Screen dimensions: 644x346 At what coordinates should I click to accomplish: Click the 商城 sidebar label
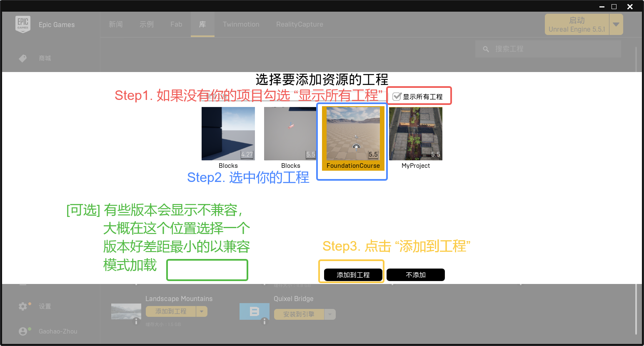pos(45,58)
